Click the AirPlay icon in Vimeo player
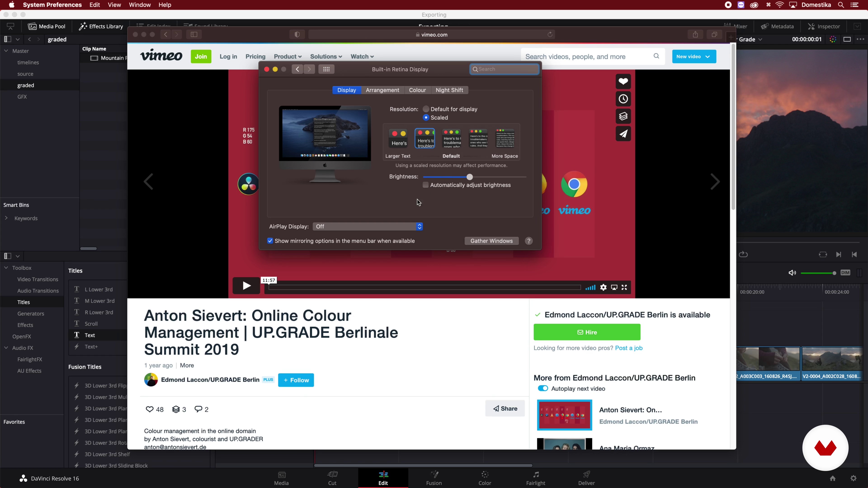868x488 pixels. point(614,287)
